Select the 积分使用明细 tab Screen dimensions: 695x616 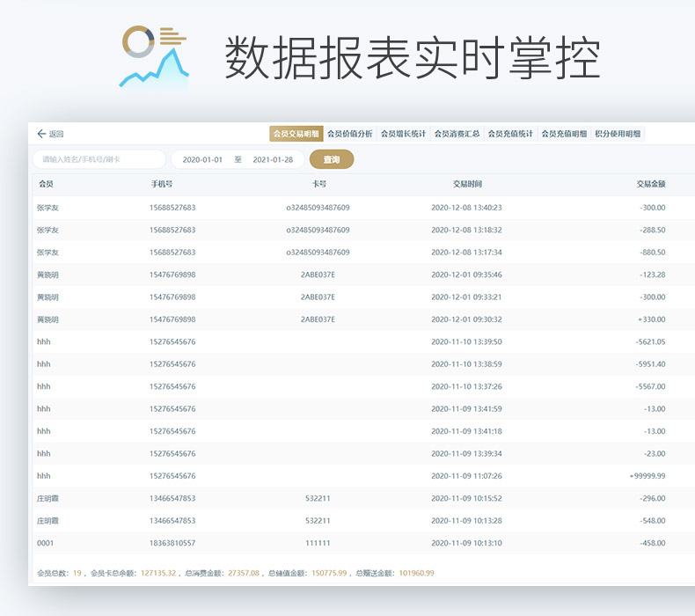tap(618, 134)
